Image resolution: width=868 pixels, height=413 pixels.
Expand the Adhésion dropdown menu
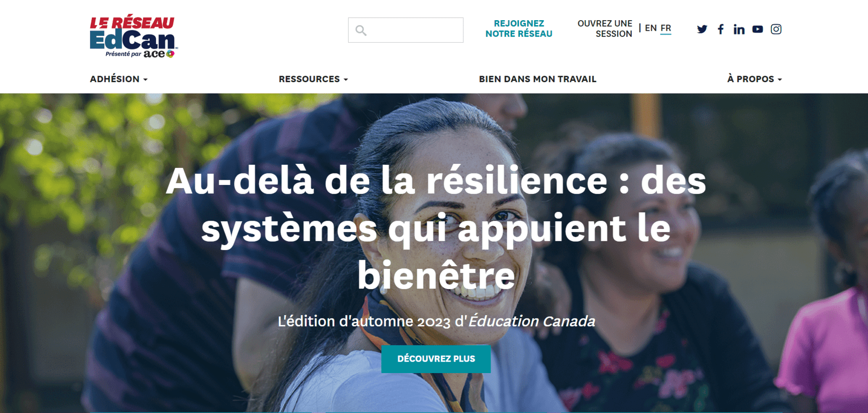pos(119,79)
